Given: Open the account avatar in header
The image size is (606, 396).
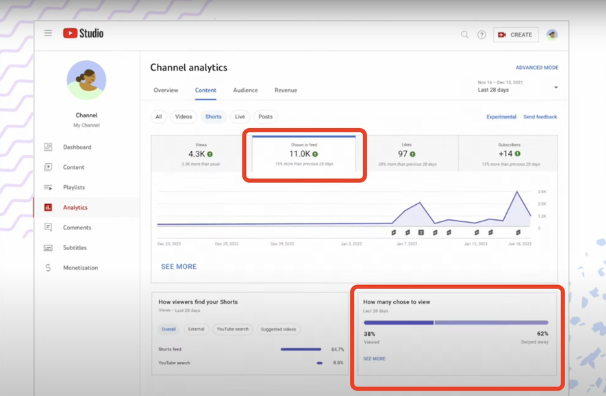Looking at the screenshot, I should pyautogui.click(x=552, y=35).
